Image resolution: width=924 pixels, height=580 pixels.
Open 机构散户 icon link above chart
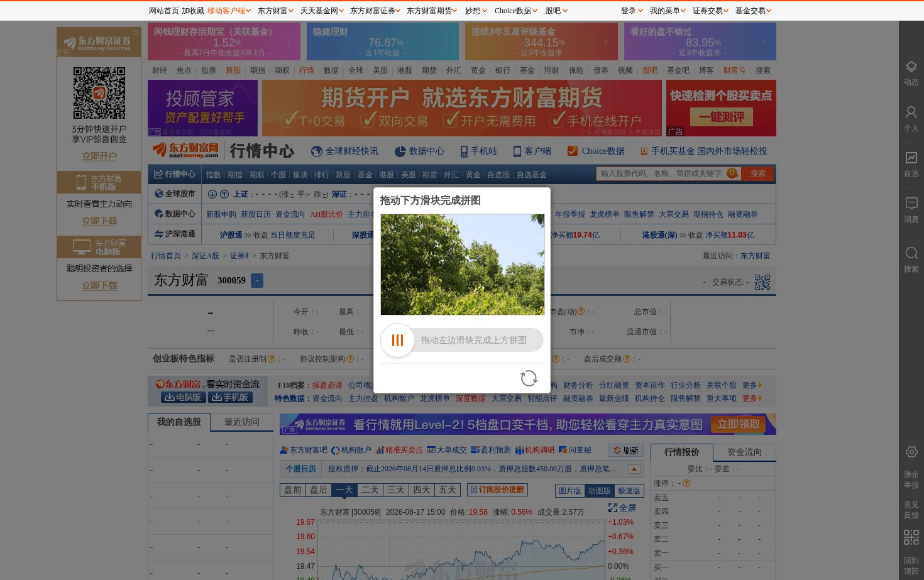(x=351, y=450)
